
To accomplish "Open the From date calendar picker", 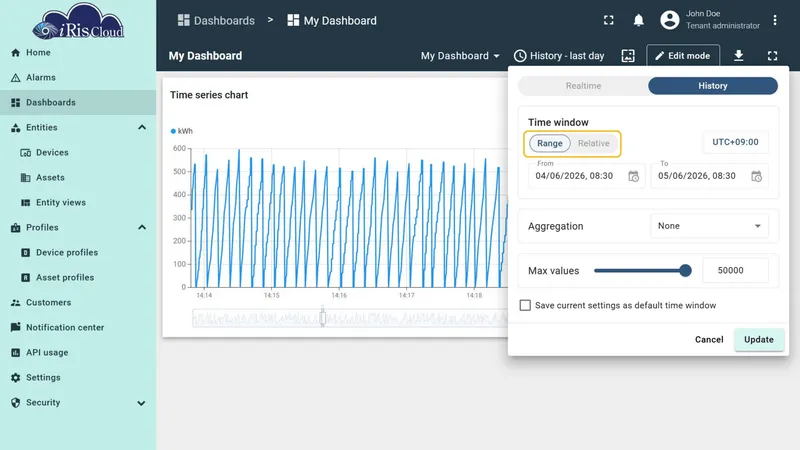I will (x=634, y=177).
